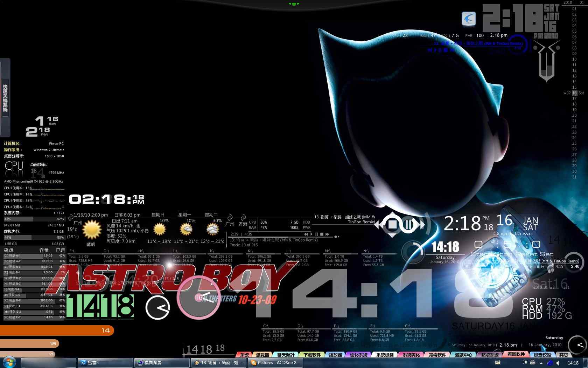
Task: Click the 星期一 forecast partly cloudy icon
Action: (x=186, y=230)
